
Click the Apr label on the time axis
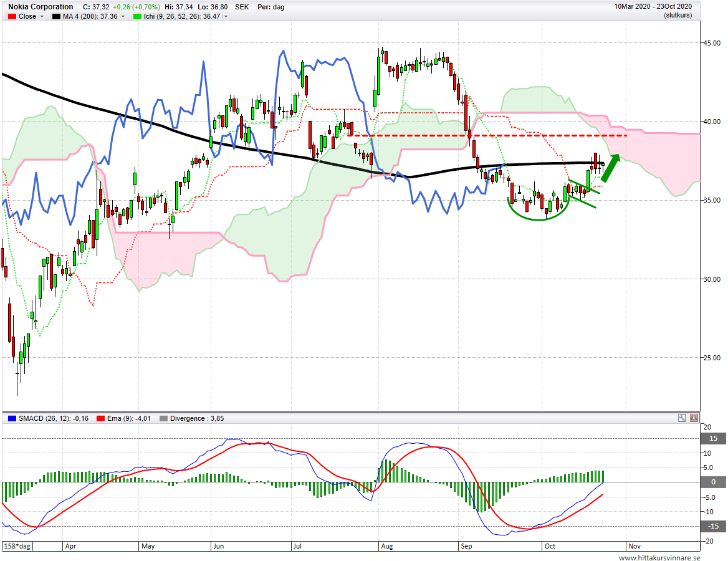70,546
